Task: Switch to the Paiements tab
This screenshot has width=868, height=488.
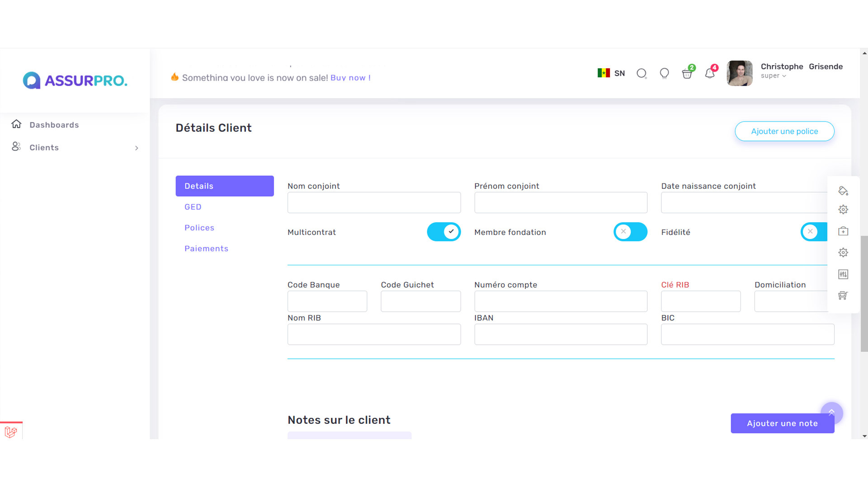Action: 206,249
